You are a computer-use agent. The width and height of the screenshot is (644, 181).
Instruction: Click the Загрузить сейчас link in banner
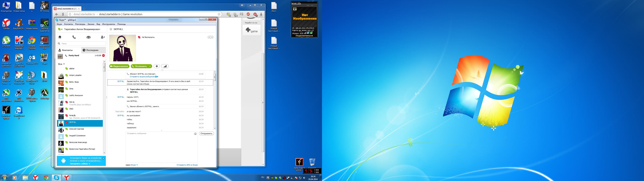[80, 164]
